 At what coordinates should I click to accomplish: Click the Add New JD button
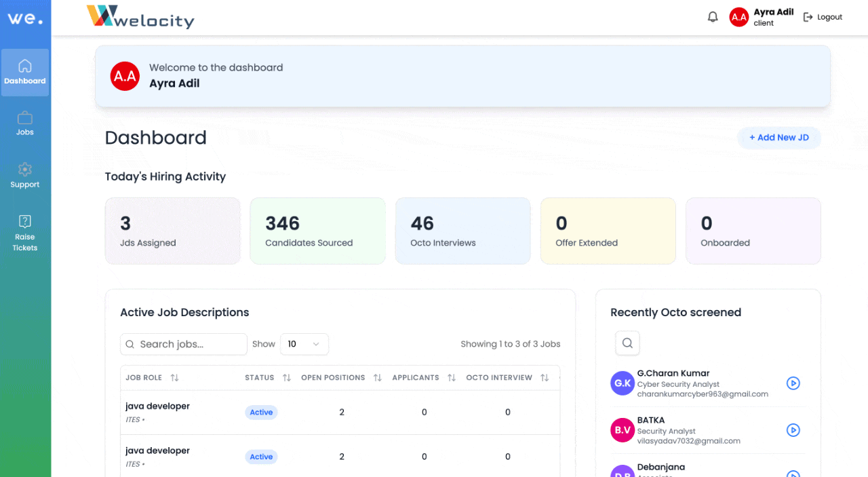click(x=778, y=138)
